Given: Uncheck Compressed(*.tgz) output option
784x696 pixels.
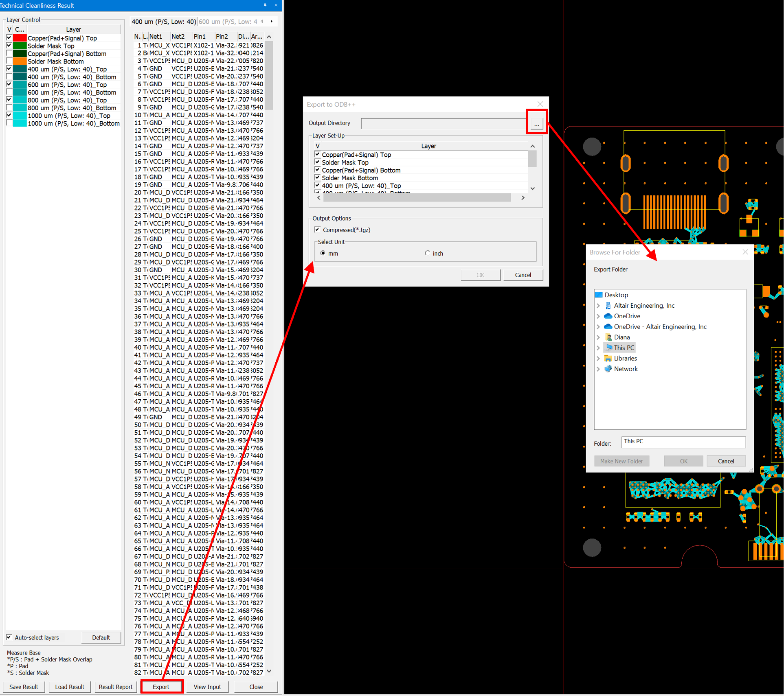Looking at the screenshot, I should point(318,230).
